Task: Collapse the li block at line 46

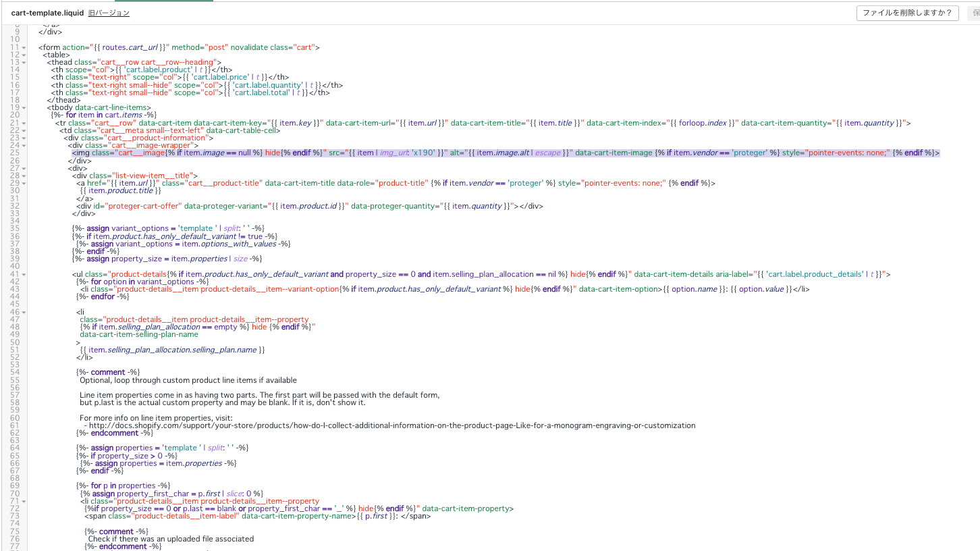Action: click(24, 313)
